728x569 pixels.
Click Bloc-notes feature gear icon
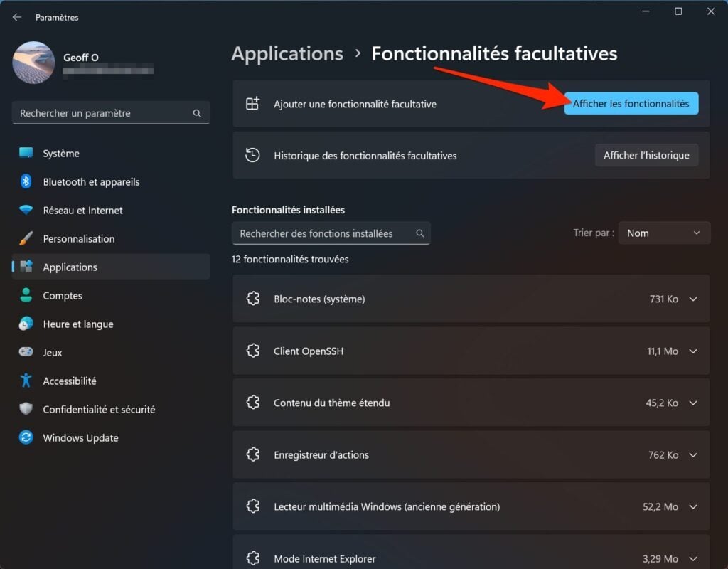click(253, 299)
